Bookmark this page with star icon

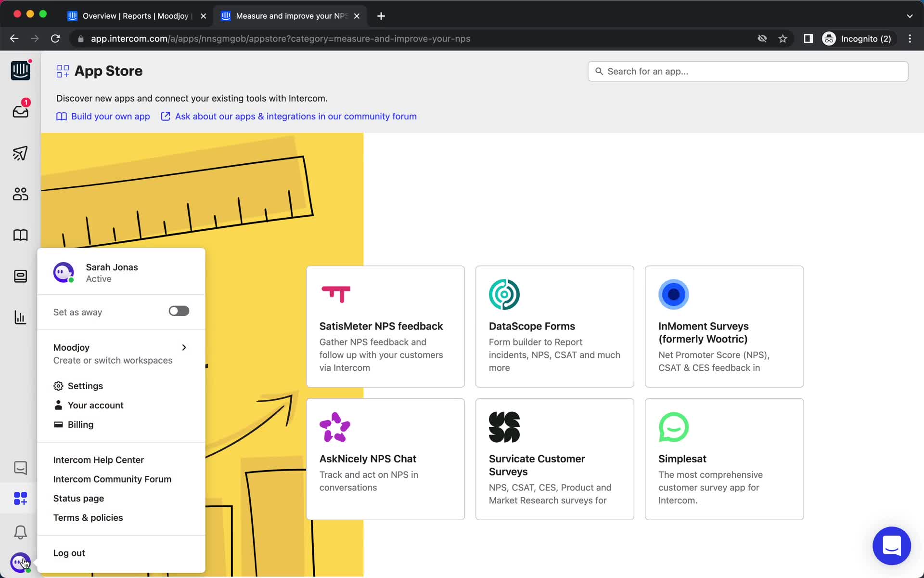(783, 39)
